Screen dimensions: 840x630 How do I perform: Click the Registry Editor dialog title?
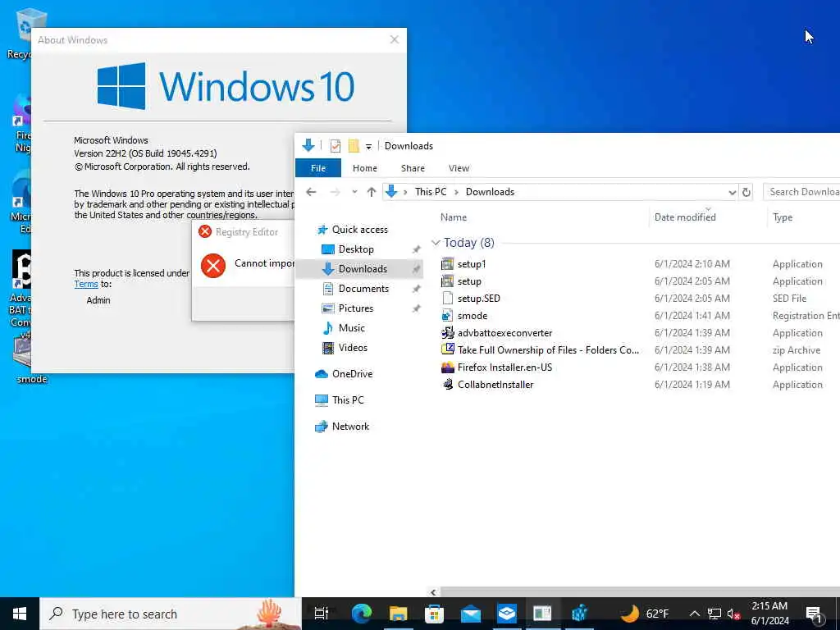pyautogui.click(x=246, y=232)
